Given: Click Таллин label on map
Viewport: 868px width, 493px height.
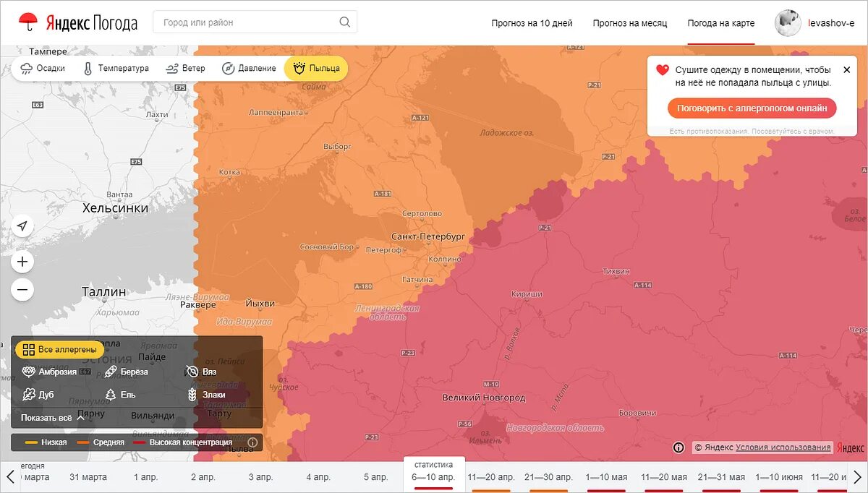Looking at the screenshot, I should 103,291.
